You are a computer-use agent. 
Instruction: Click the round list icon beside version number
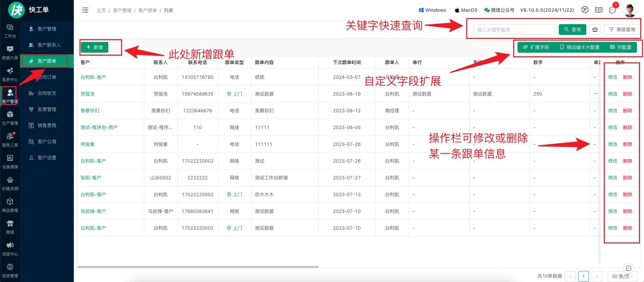[x=585, y=10]
